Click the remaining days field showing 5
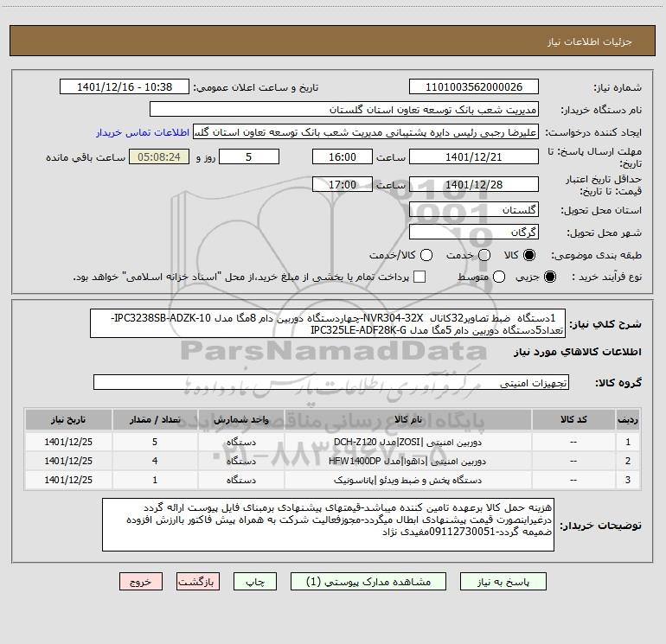 (249, 156)
